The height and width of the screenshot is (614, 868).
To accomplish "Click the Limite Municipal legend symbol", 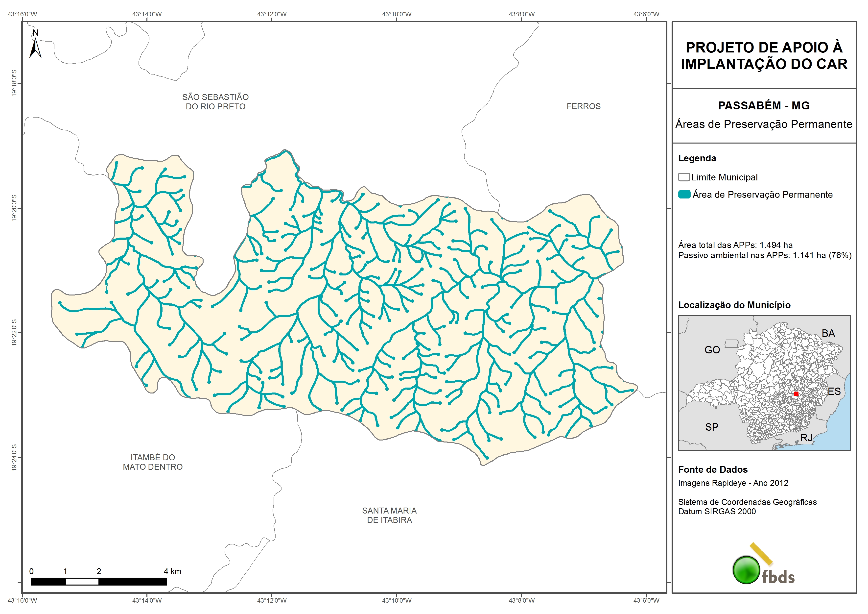I will click(x=683, y=177).
